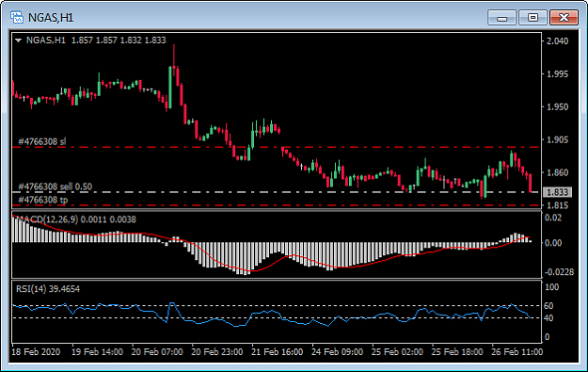588x372 pixels.
Task: Click the chart window icon beside NGAS,H1 title
Action: coord(17,17)
